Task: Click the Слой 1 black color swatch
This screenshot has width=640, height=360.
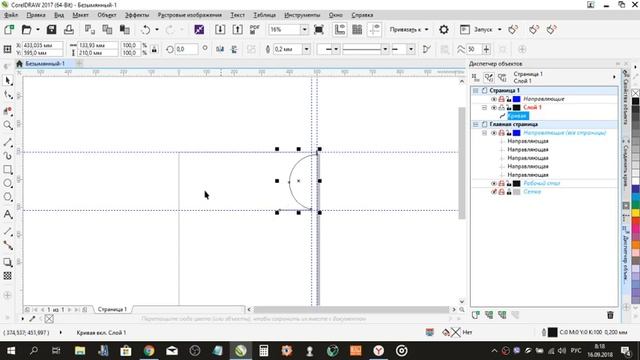Action: 516,107
